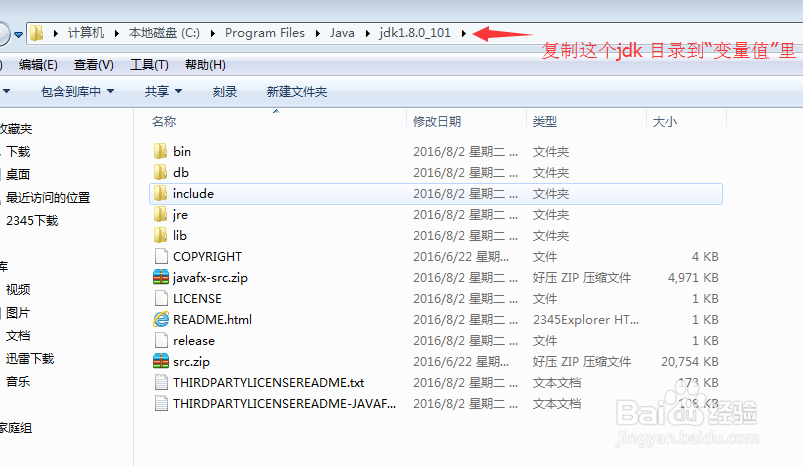Image resolution: width=803 pixels, height=466 pixels.
Task: Open the 查看(V) menu
Action: coord(94,65)
